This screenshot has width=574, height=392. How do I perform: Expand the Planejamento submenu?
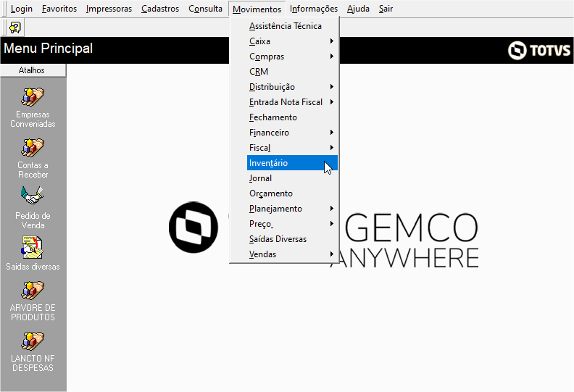[292, 209]
